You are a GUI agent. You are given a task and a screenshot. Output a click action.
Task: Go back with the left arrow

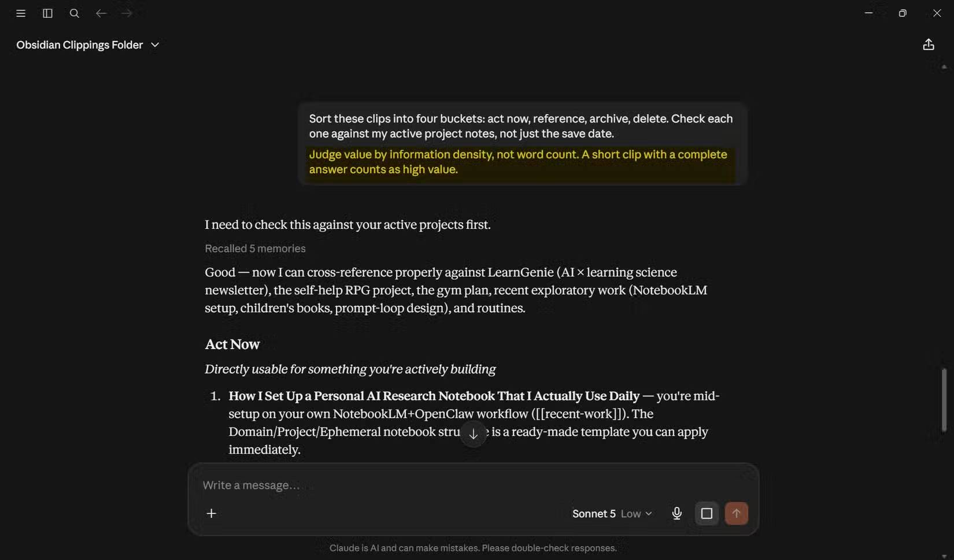click(101, 13)
